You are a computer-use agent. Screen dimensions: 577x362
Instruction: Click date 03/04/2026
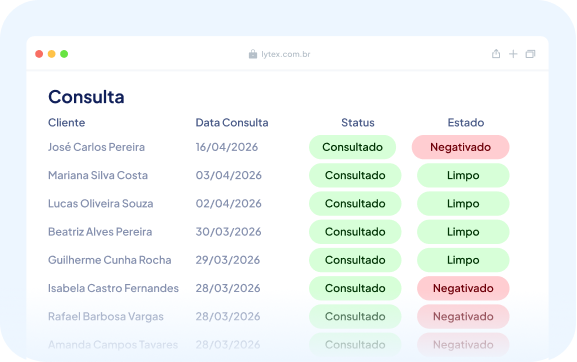click(x=229, y=175)
